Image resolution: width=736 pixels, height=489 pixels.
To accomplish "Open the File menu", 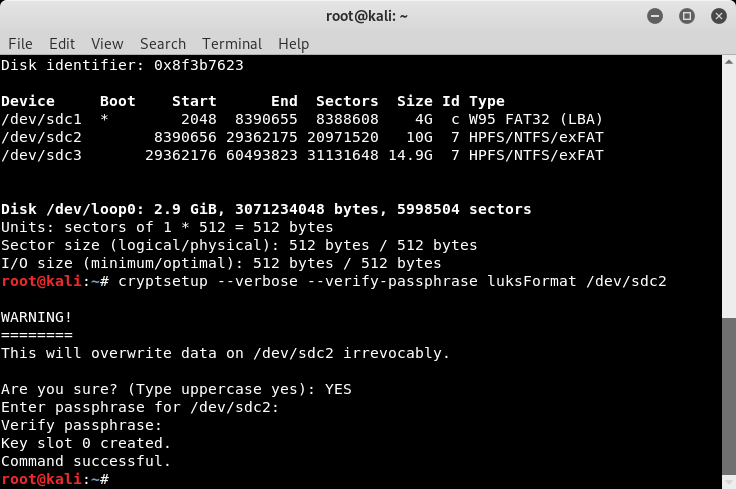I will (20, 44).
